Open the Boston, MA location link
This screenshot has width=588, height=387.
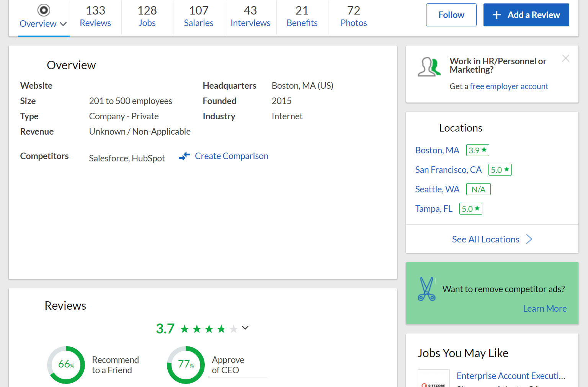pos(437,150)
